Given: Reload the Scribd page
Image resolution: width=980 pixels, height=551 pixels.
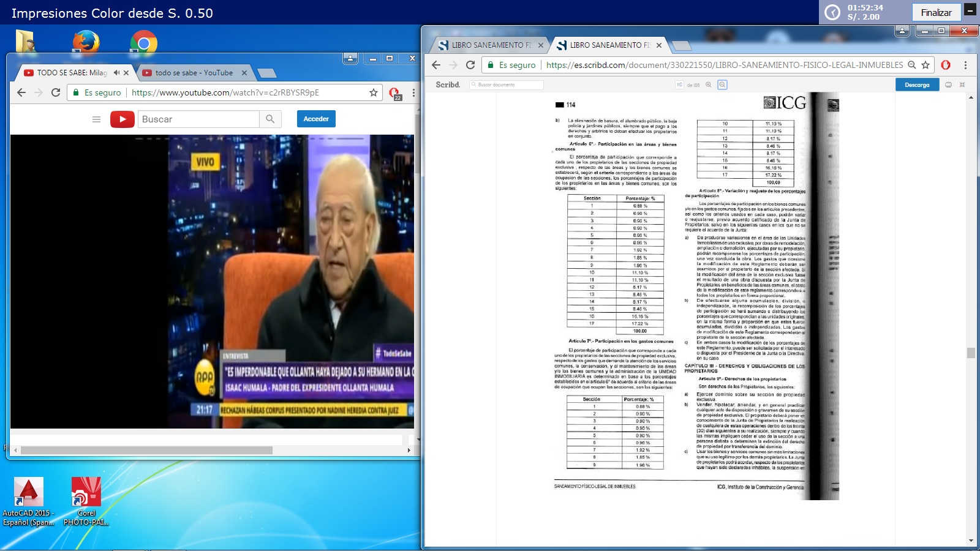Looking at the screenshot, I should point(470,65).
